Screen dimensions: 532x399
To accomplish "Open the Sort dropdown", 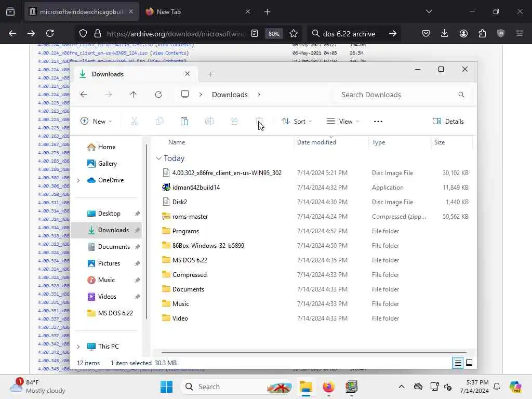I will [297, 121].
